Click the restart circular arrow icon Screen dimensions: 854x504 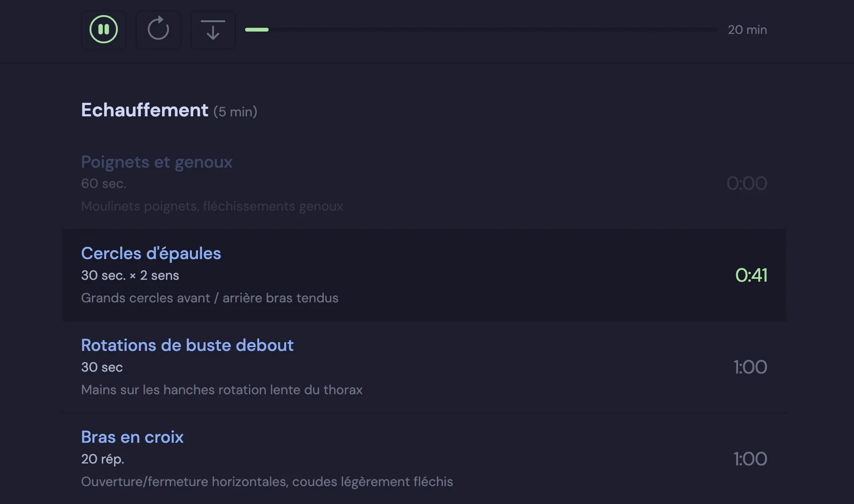click(x=158, y=30)
